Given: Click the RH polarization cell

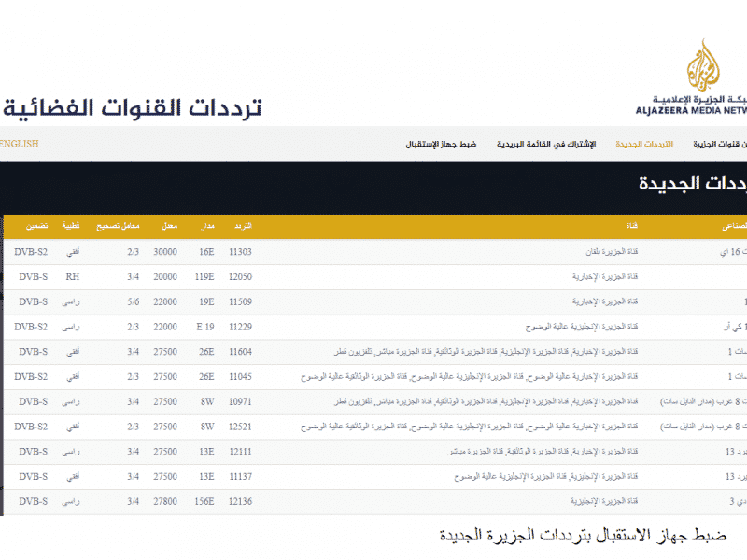Looking at the screenshot, I should click(x=73, y=276).
